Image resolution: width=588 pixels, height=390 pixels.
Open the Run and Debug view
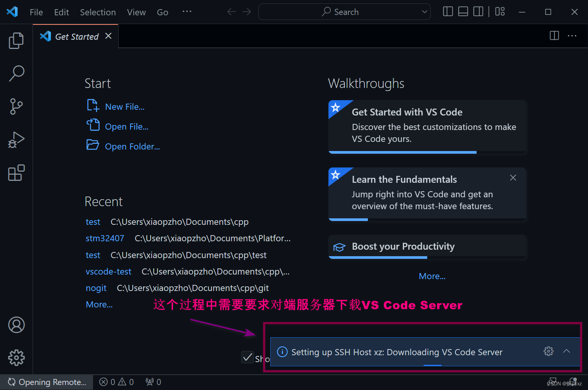(x=16, y=140)
